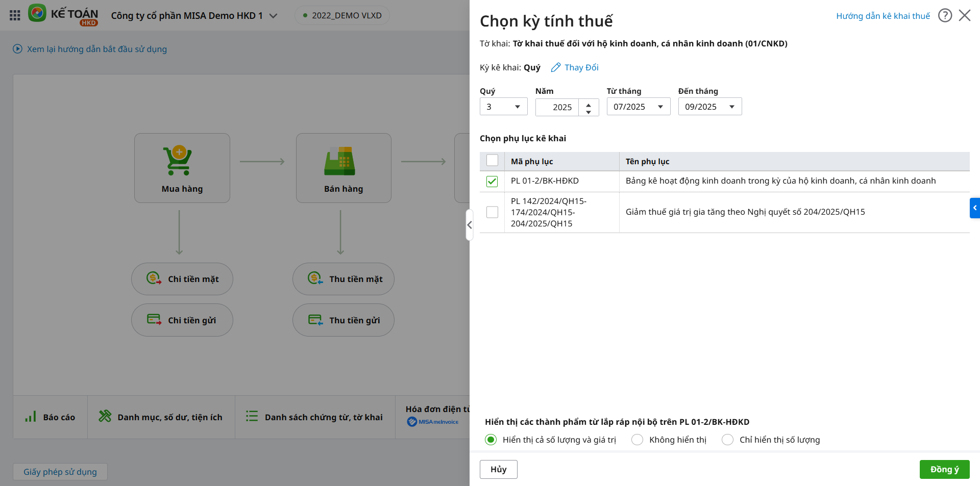This screenshot has width=980, height=486.
Task: Open the Báo cáo menu
Action: (51, 417)
